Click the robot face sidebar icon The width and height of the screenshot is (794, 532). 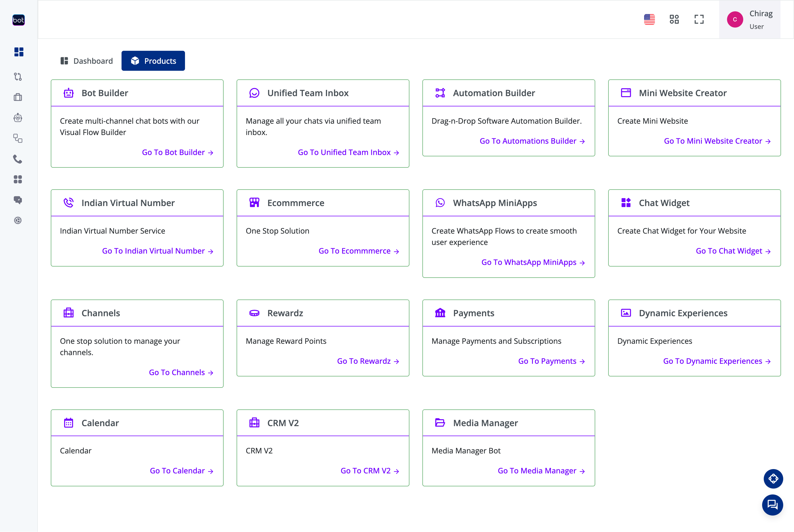click(x=18, y=118)
